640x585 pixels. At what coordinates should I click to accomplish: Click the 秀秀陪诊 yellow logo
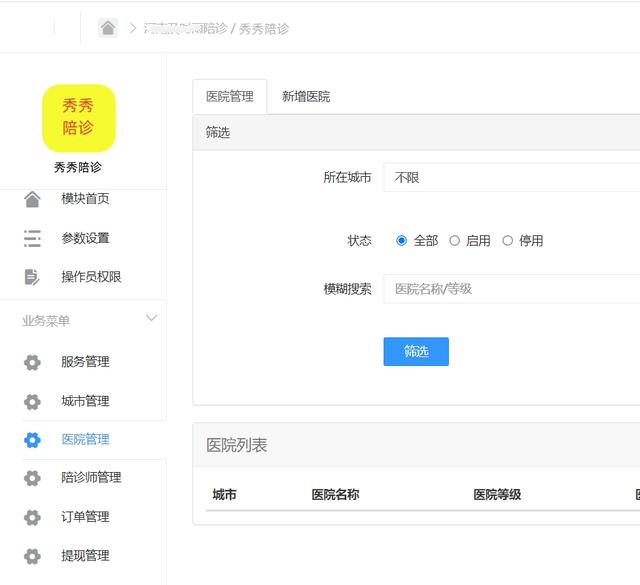coord(78,118)
